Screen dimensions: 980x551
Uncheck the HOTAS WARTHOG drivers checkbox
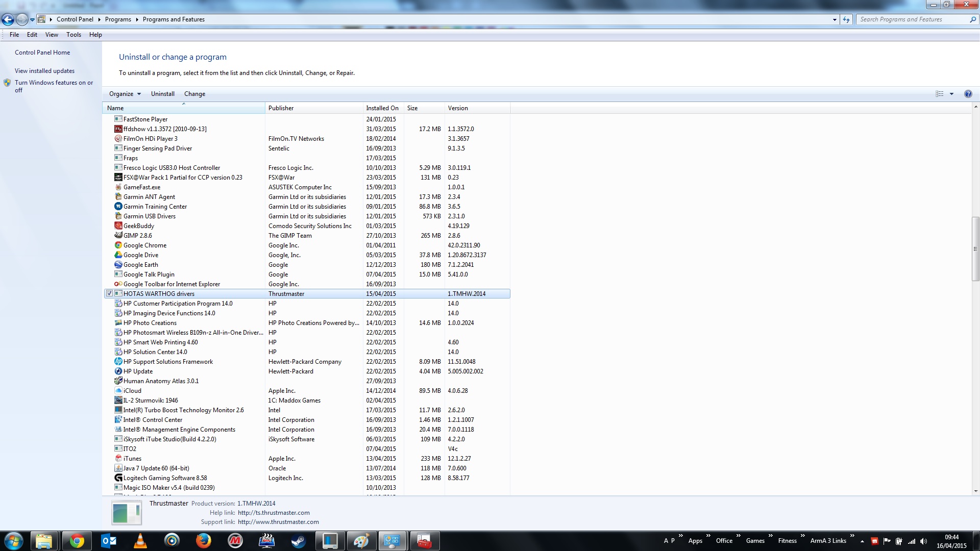(109, 294)
